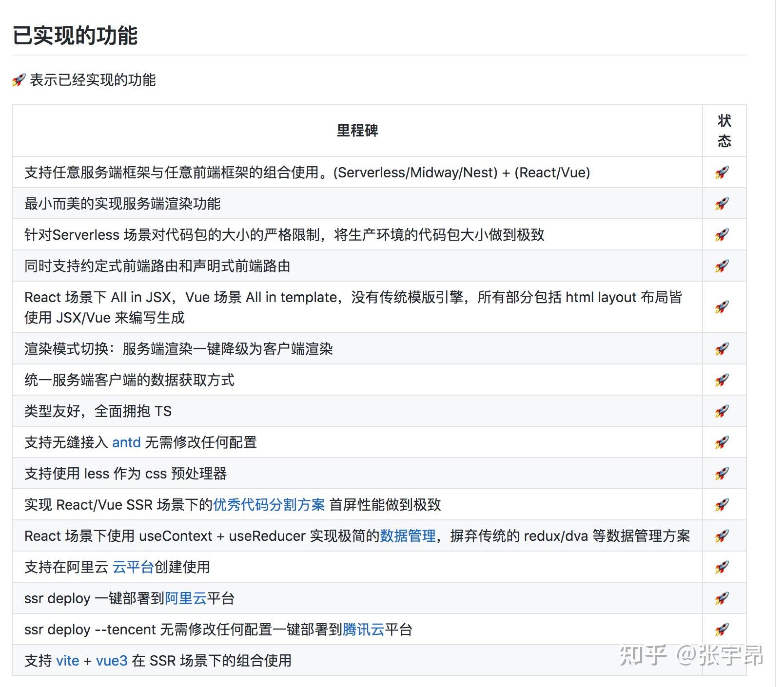Viewport: 784px width, 687px height.
Task: Open the 优秀代码分割方案 link
Action: 269,505
